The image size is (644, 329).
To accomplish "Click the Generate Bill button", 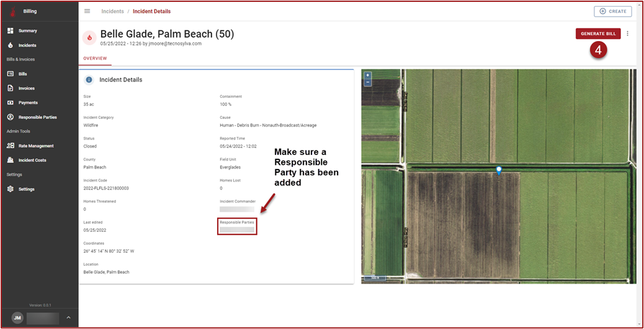I will tap(598, 34).
